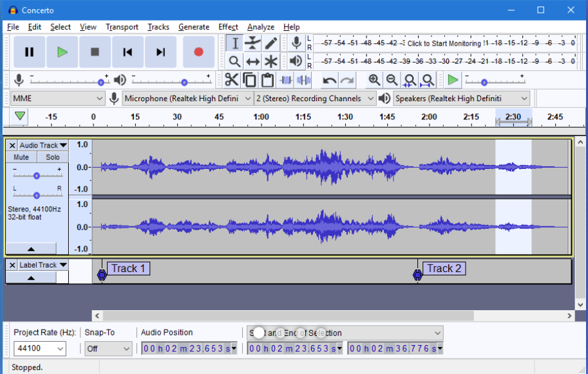This screenshot has height=374, width=588.
Task: Open the Snap-To Off dropdown
Action: click(x=108, y=348)
